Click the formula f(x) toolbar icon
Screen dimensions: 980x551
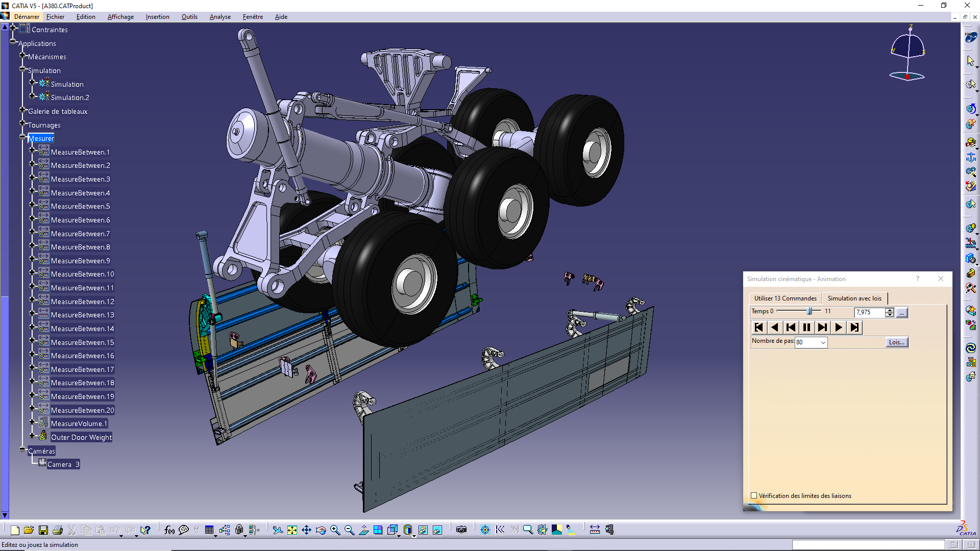(169, 530)
